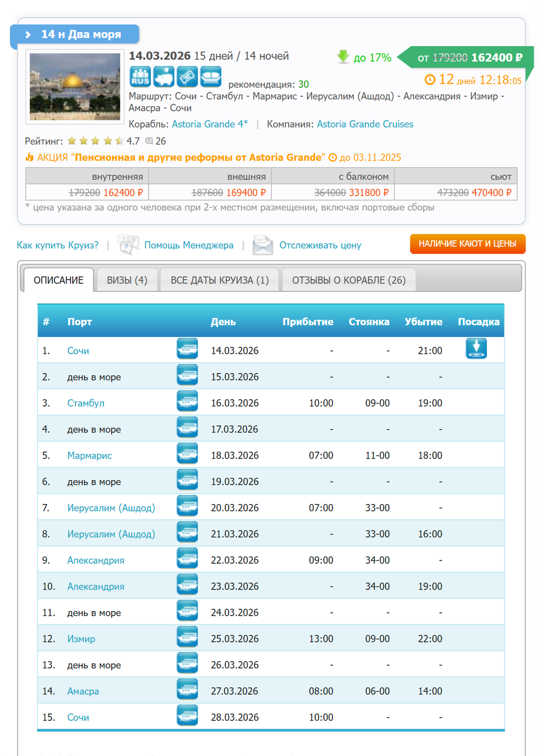
Task: Open Измир port link
Action: click(81, 639)
